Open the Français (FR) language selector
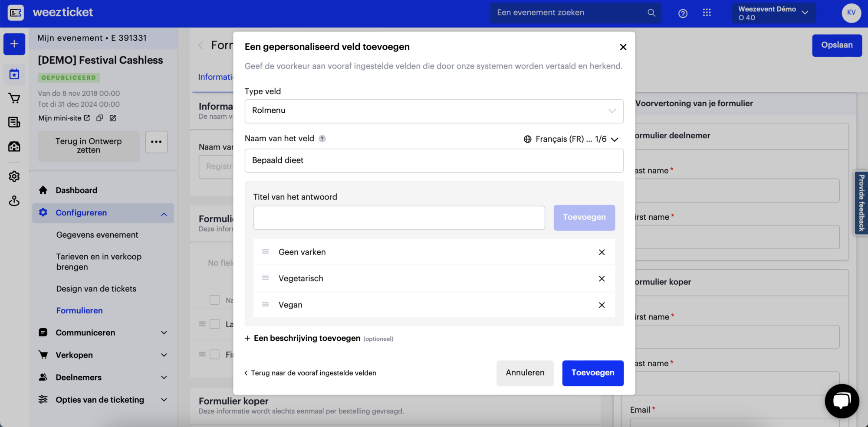Viewport: 868px width, 427px height. pyautogui.click(x=571, y=139)
